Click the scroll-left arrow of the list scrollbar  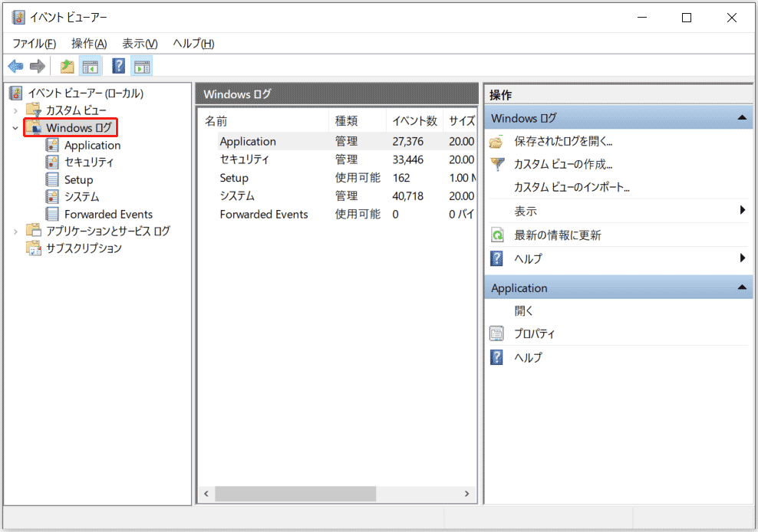[x=206, y=494]
